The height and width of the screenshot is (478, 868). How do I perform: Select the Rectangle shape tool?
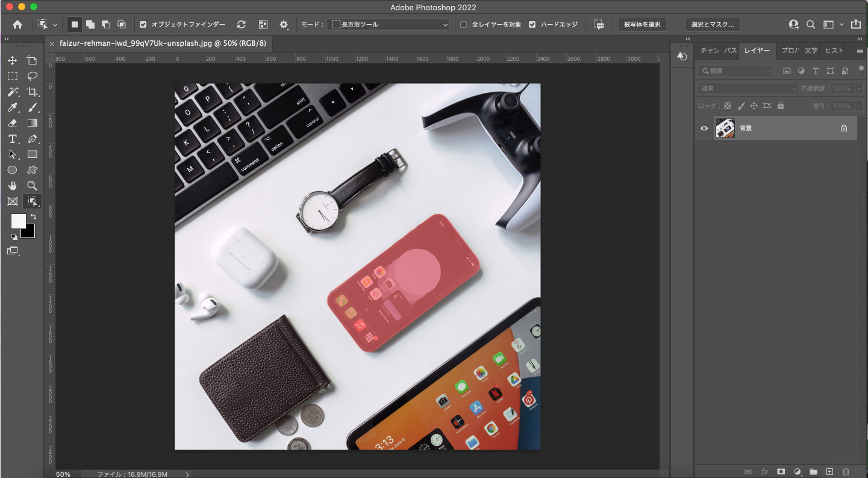pyautogui.click(x=33, y=154)
